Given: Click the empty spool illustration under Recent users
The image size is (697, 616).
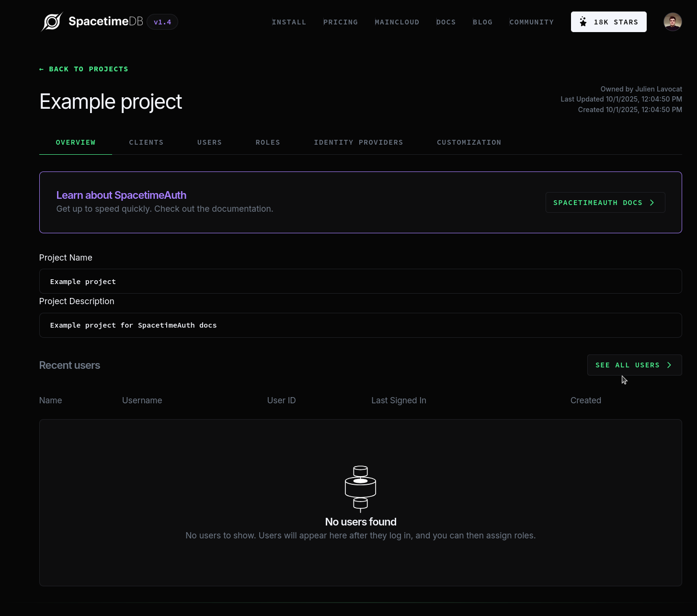Looking at the screenshot, I should (x=360, y=489).
